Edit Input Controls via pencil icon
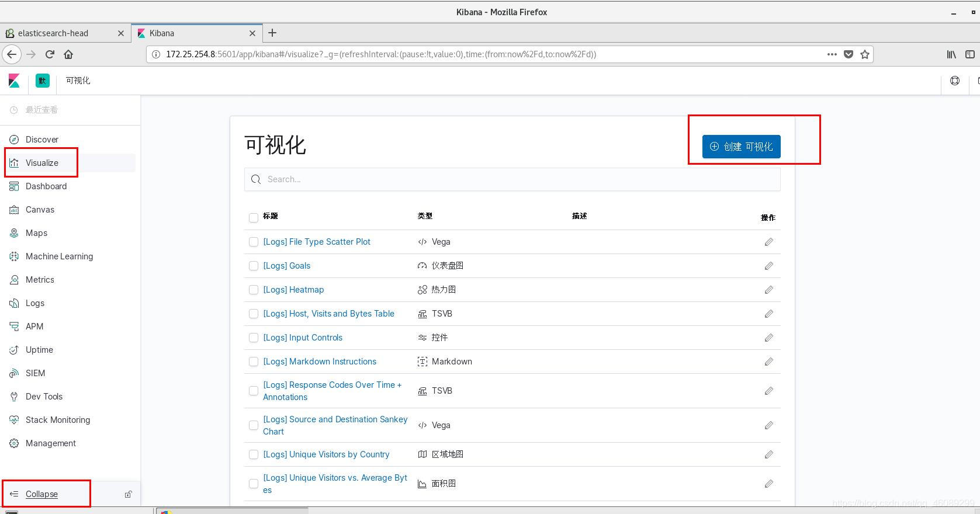The height and width of the screenshot is (514, 980). (x=768, y=338)
